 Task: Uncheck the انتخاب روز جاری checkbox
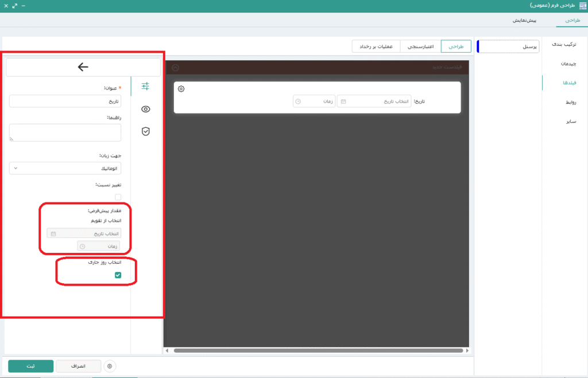[118, 275]
